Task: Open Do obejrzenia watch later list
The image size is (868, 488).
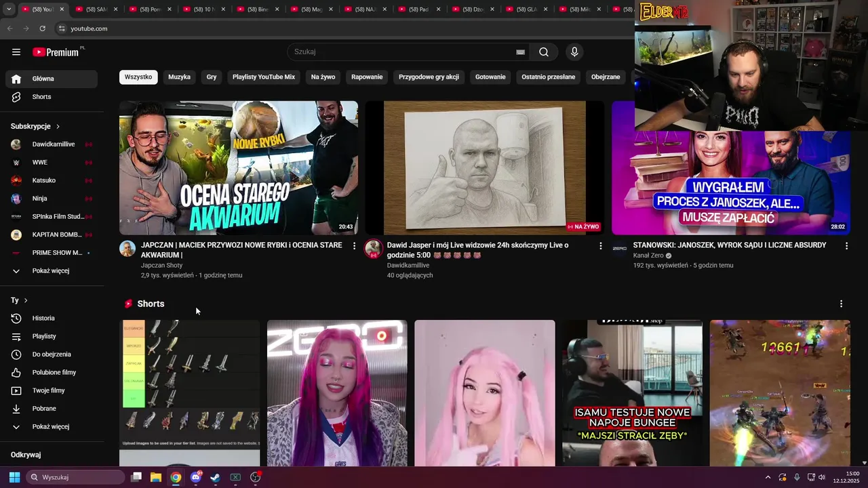Action: point(52,354)
